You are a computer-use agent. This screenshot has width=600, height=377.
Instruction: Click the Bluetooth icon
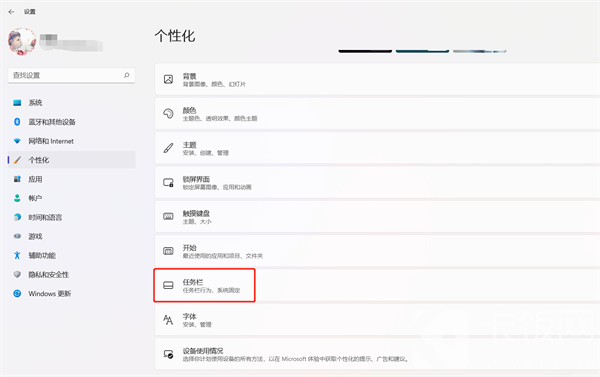[17, 122]
